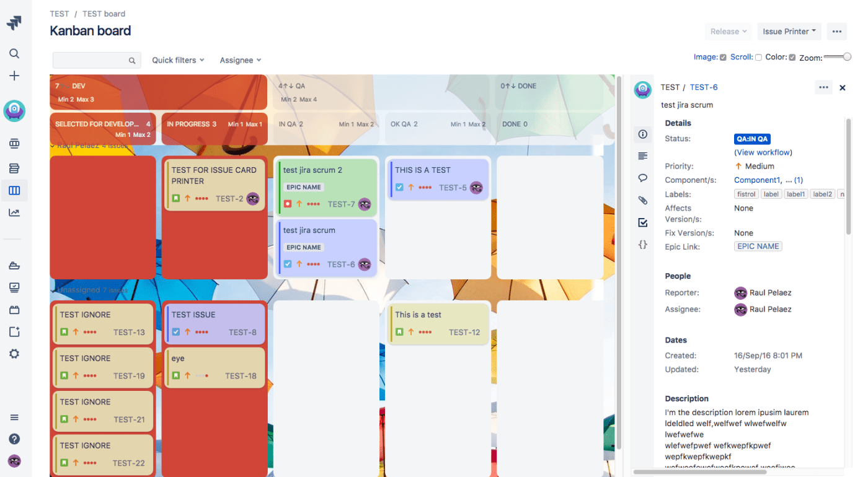
Task: Click the help question mark icon
Action: click(14, 439)
